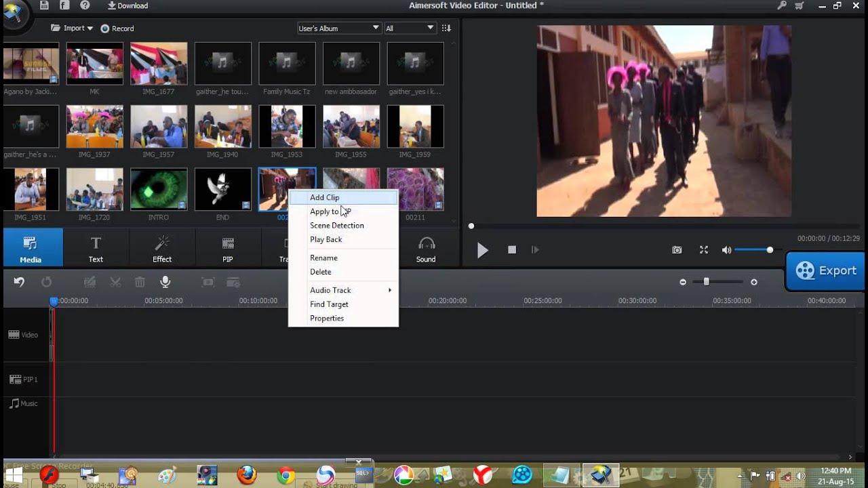This screenshot has width=868, height=488.
Task: Click the Record button
Action: click(x=117, y=28)
